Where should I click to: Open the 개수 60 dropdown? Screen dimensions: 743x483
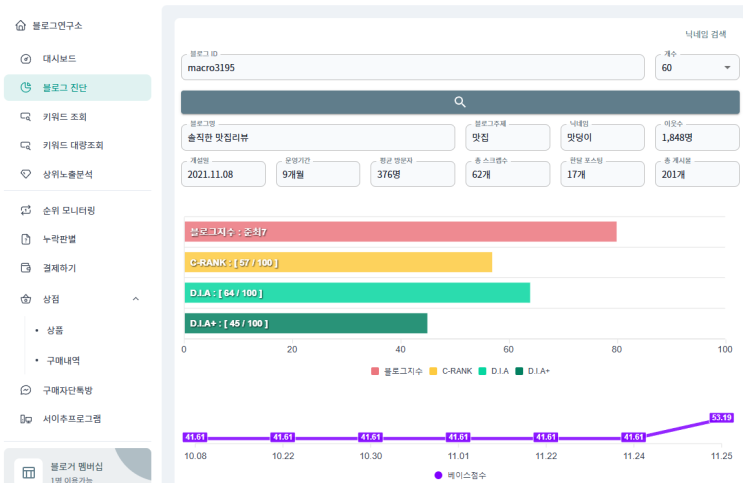click(x=697, y=67)
